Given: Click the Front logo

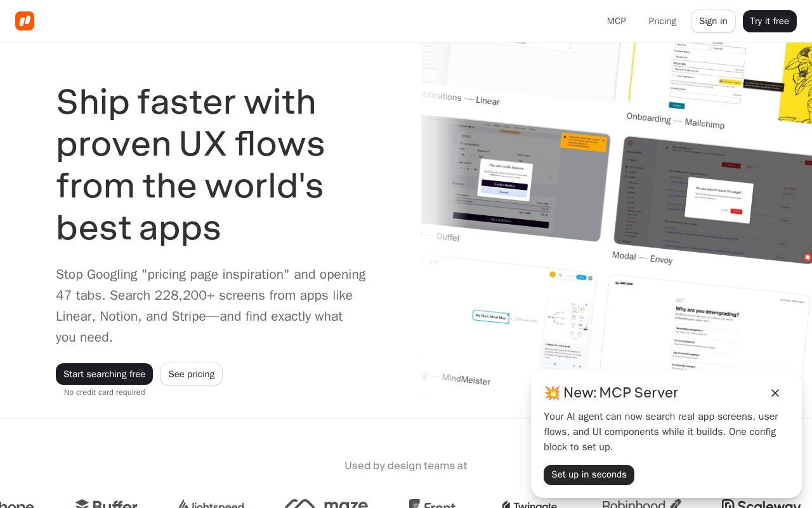Looking at the screenshot, I should point(432,504).
